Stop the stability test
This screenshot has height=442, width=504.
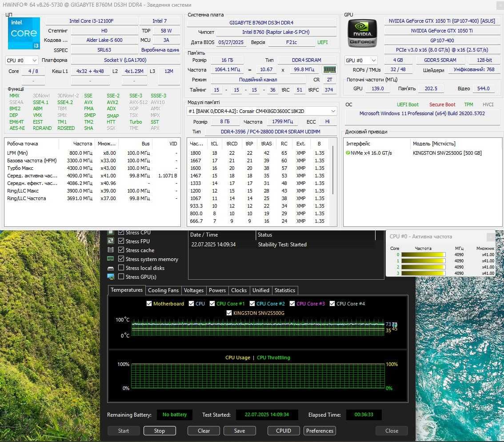(160, 431)
